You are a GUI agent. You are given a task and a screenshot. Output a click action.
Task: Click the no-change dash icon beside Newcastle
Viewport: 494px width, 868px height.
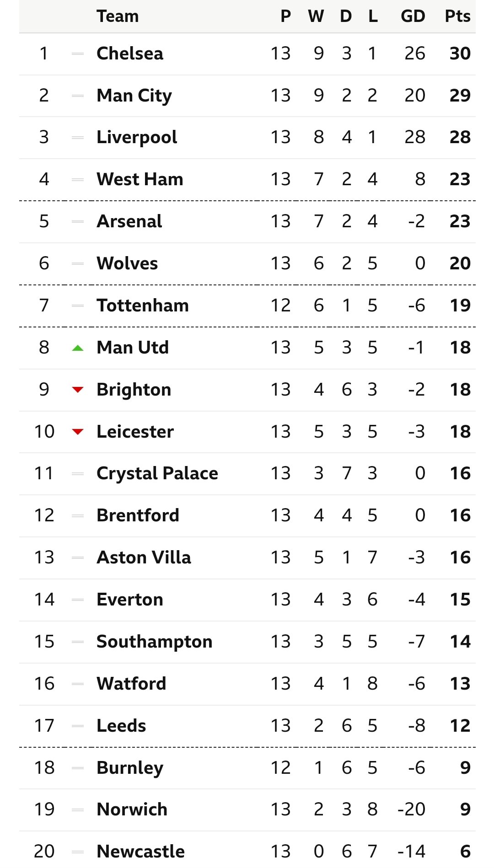pyautogui.click(x=78, y=852)
